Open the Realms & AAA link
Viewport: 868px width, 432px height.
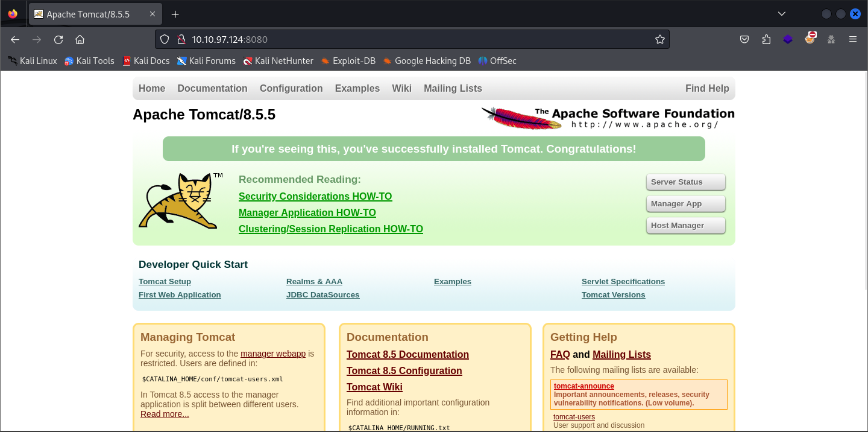click(314, 282)
